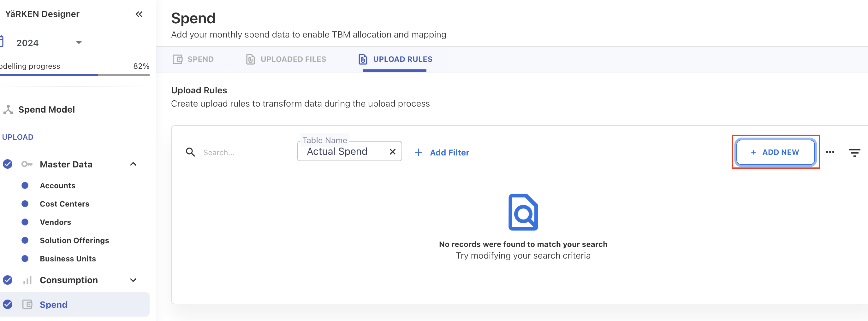868x321 pixels.
Task: Open the 2024 year dropdown
Action: tap(79, 43)
